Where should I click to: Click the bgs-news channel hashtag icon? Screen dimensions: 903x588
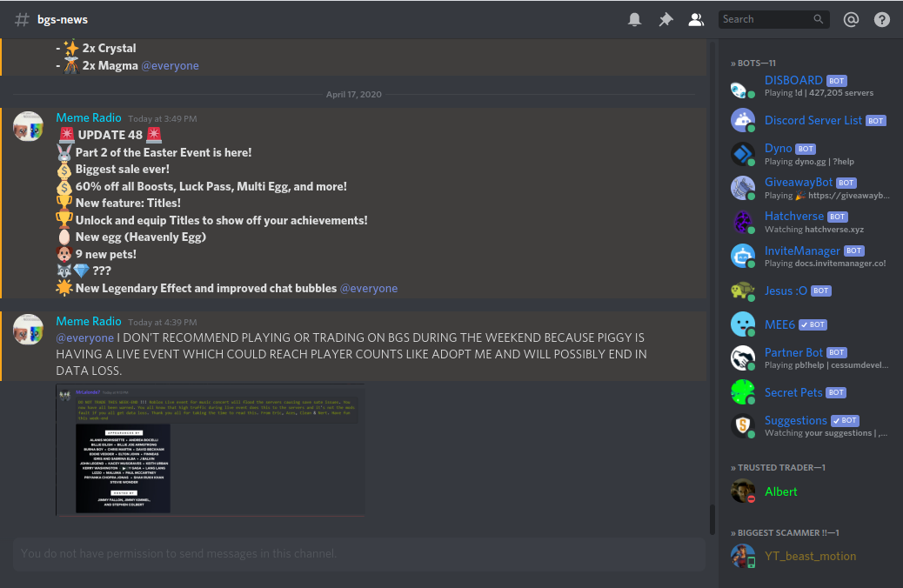coord(22,20)
